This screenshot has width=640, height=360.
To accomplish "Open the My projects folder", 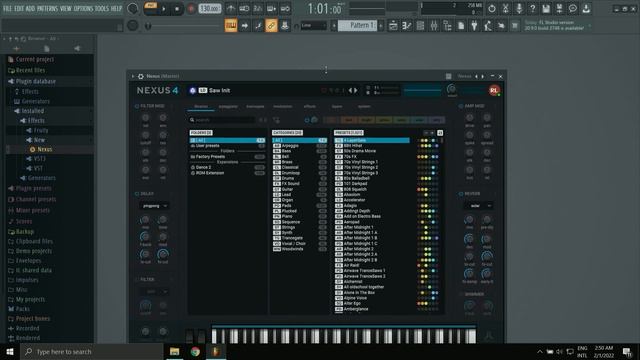I will [x=30, y=299].
